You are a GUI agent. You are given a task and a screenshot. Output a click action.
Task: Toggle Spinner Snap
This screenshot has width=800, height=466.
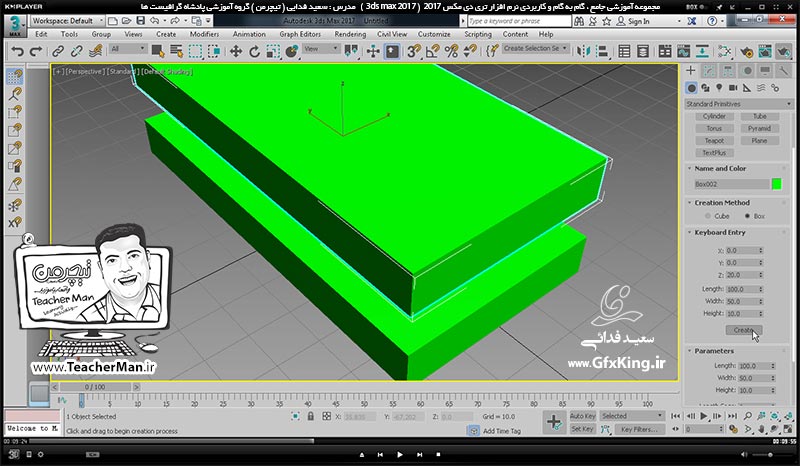[470, 51]
